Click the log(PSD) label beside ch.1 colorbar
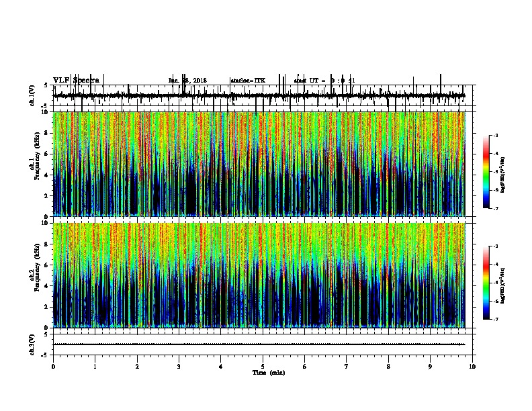Viewport: 532px width, 411px height. 503,175
